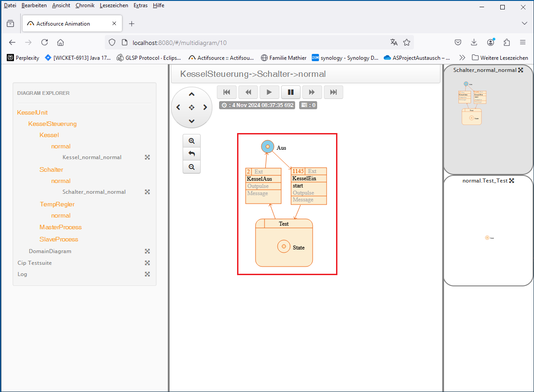The width and height of the screenshot is (534, 392).
Task: Pan the diagram to the right
Action: 205,107
